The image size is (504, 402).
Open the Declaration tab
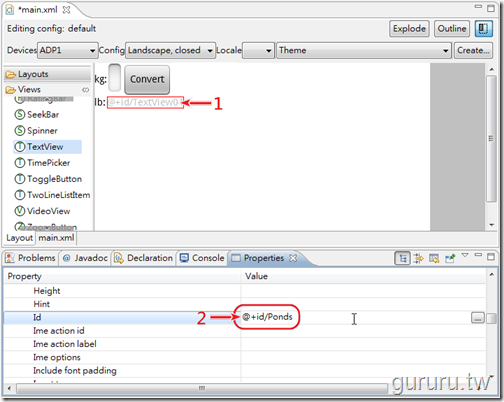click(143, 258)
